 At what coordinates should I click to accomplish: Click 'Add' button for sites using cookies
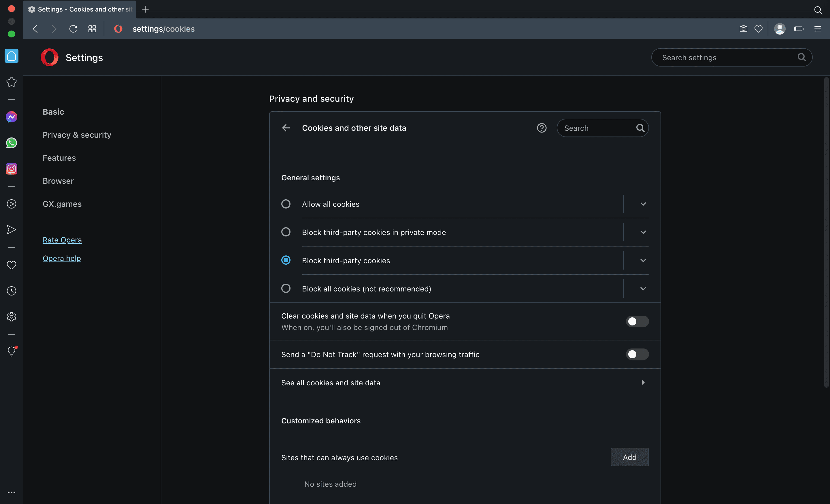coord(629,456)
